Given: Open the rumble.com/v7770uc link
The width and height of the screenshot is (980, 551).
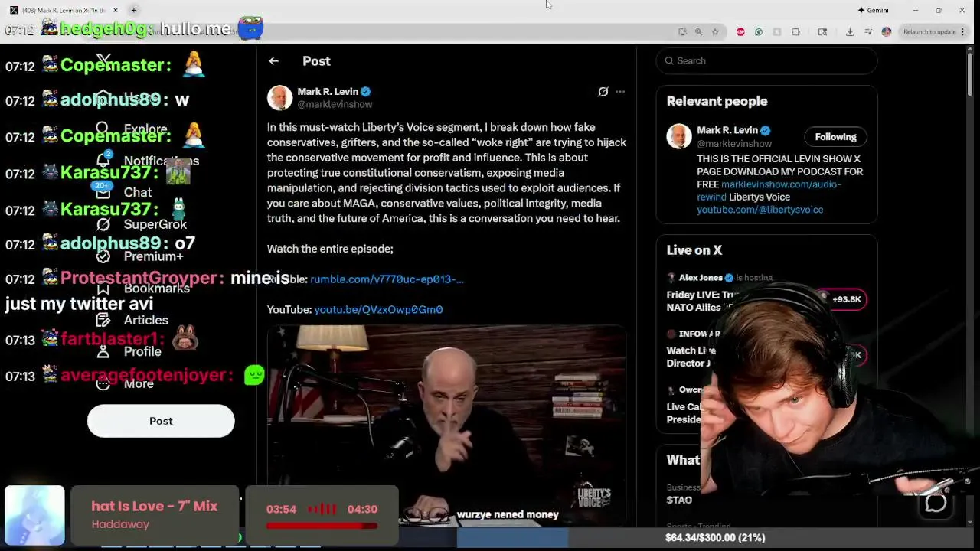Looking at the screenshot, I should pos(387,279).
